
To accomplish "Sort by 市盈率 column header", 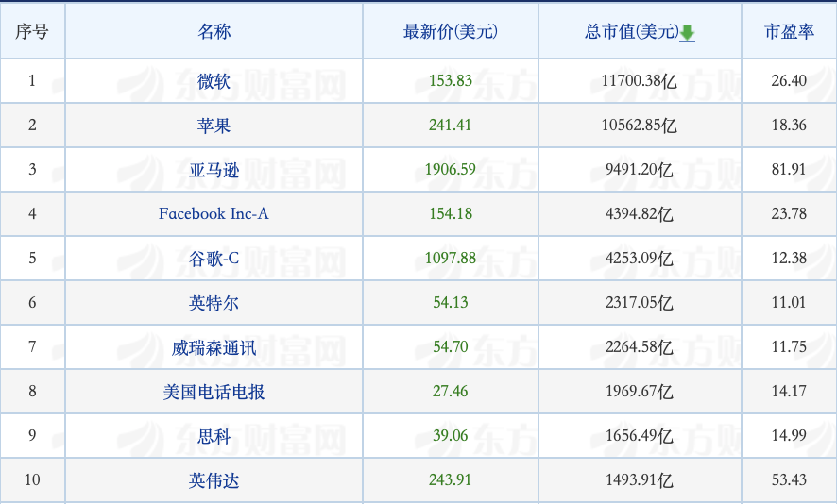I will tap(789, 31).
